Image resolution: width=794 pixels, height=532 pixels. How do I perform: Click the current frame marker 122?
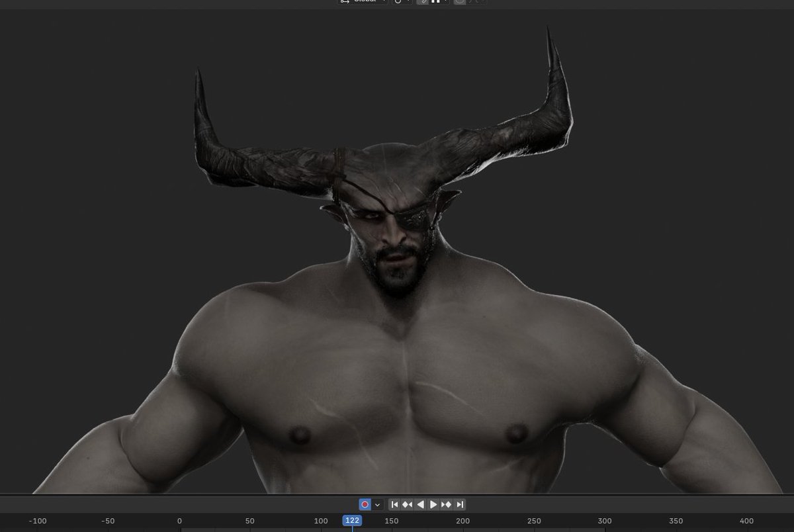coord(352,521)
